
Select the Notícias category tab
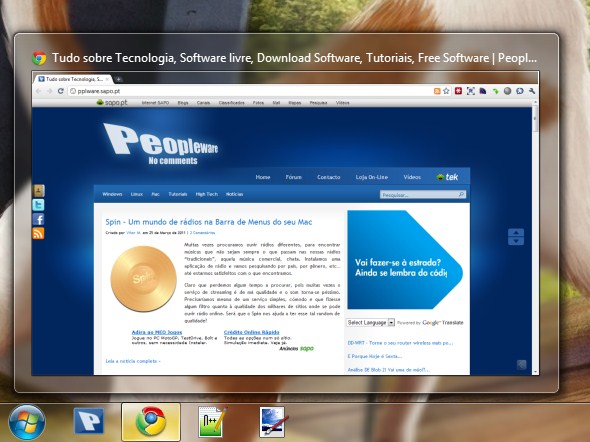pyautogui.click(x=234, y=194)
